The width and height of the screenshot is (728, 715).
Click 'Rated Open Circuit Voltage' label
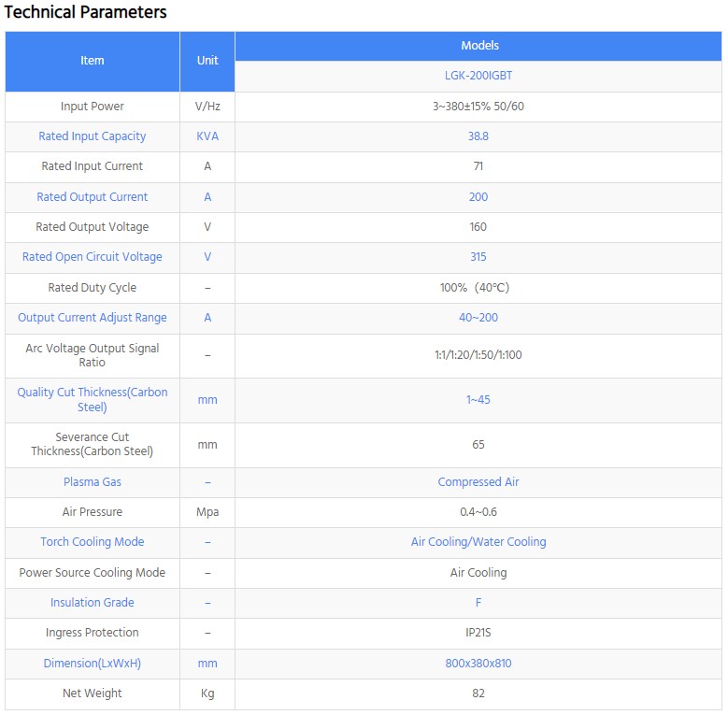[92, 257]
